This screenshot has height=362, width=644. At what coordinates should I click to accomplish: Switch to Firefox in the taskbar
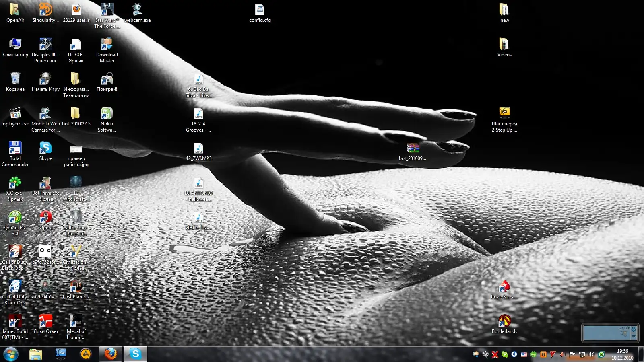point(111,354)
